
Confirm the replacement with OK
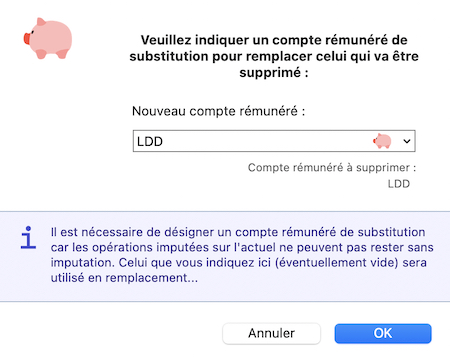coord(383,333)
